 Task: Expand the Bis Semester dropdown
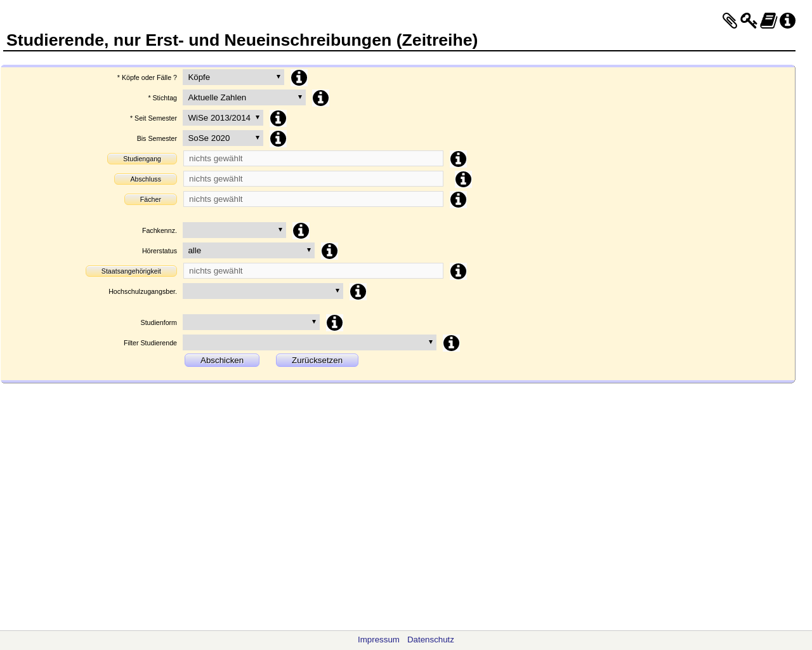click(x=223, y=138)
